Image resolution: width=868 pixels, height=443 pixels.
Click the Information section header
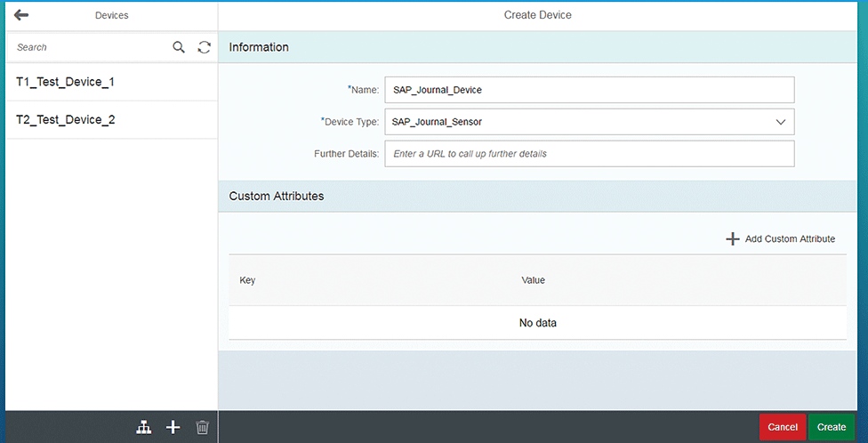[x=259, y=47]
